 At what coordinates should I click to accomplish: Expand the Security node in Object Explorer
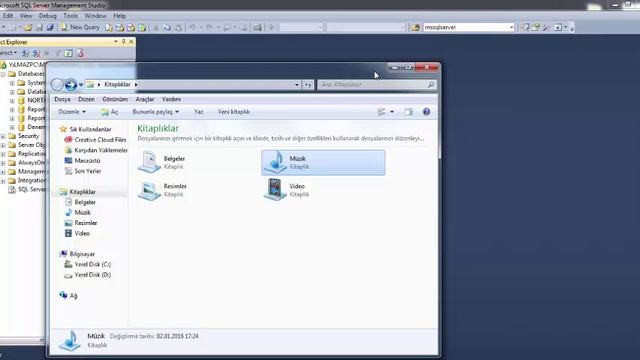(x=3, y=136)
